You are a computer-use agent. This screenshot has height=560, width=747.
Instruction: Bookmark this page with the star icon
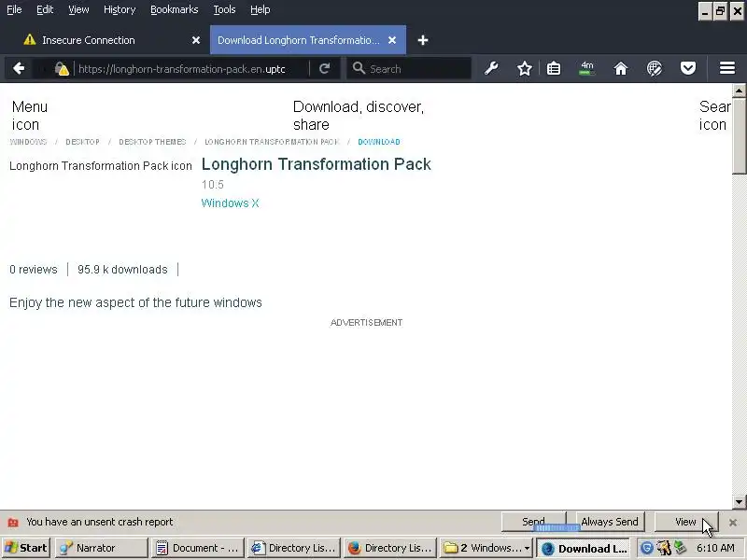pyautogui.click(x=525, y=68)
